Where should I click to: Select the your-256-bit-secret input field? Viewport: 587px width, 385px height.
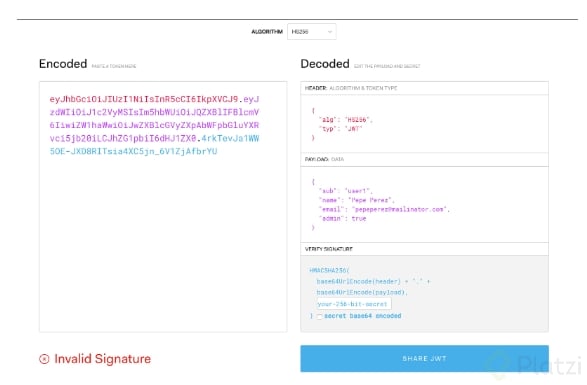(x=354, y=304)
